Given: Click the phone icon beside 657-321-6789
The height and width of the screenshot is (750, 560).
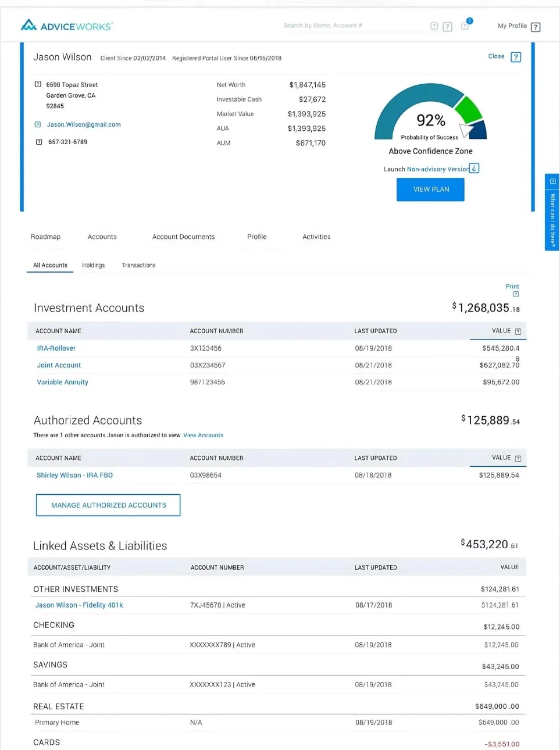Looking at the screenshot, I should point(39,142).
